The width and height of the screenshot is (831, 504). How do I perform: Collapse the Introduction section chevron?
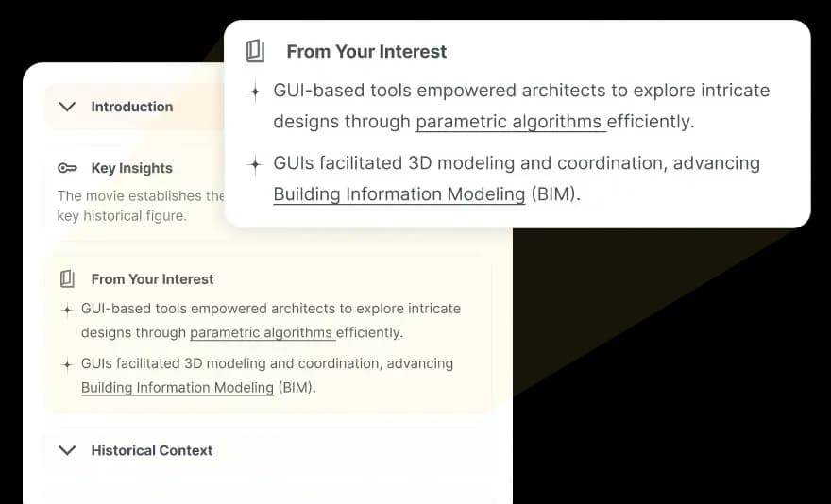pos(67,107)
